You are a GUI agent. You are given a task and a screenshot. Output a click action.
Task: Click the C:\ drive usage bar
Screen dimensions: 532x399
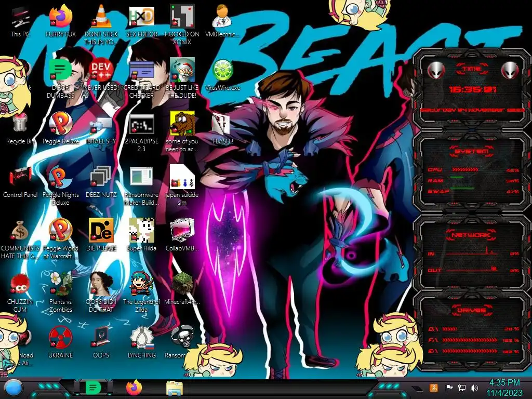point(450,329)
